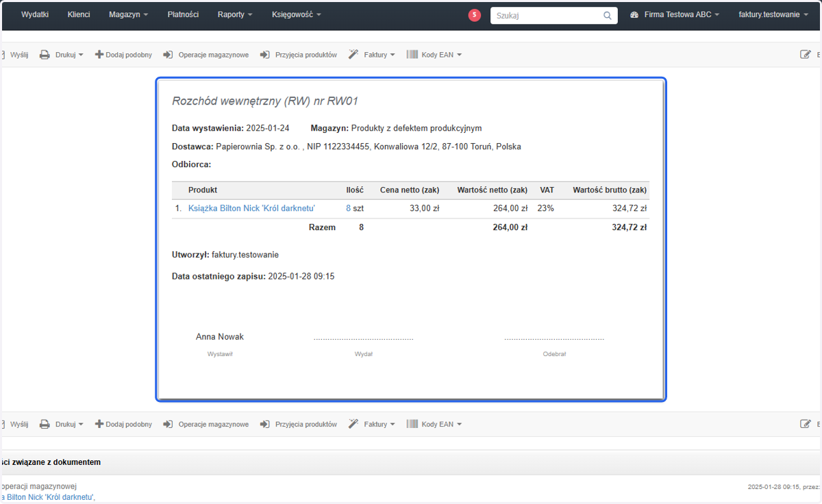
Task: Click the Ilość column header
Action: pos(355,190)
